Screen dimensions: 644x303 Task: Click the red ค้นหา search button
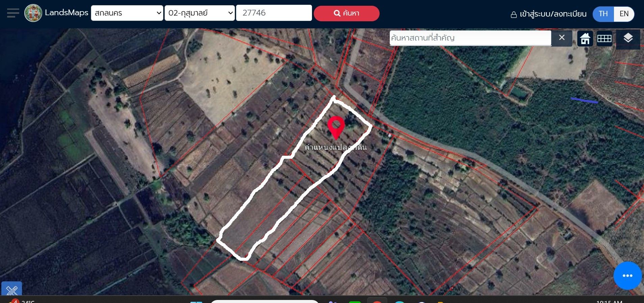346,13
